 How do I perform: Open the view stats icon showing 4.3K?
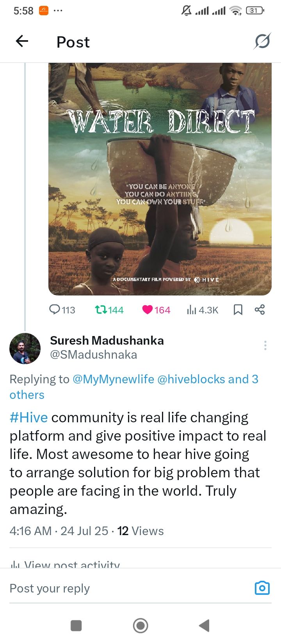[203, 310]
